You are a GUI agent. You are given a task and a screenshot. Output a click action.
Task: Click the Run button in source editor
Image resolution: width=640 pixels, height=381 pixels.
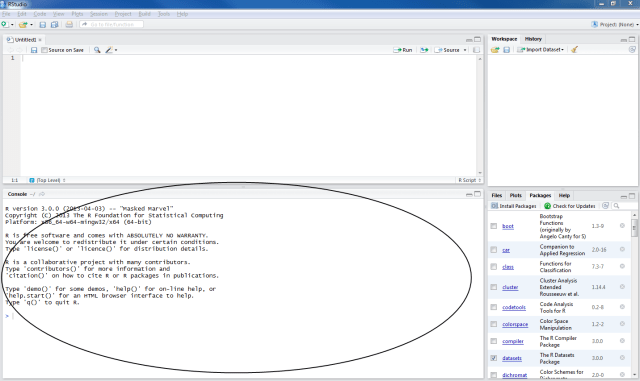[x=403, y=50]
